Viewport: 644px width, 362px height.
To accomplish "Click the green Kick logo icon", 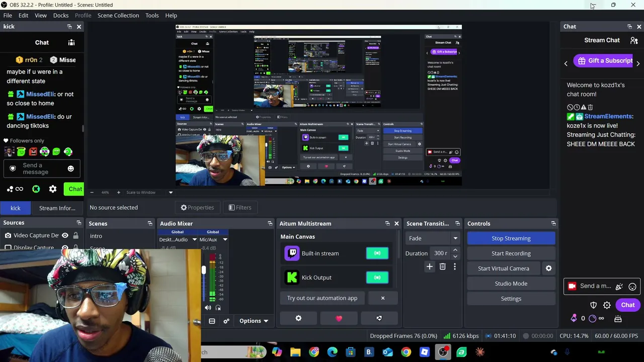I will (x=36, y=189).
